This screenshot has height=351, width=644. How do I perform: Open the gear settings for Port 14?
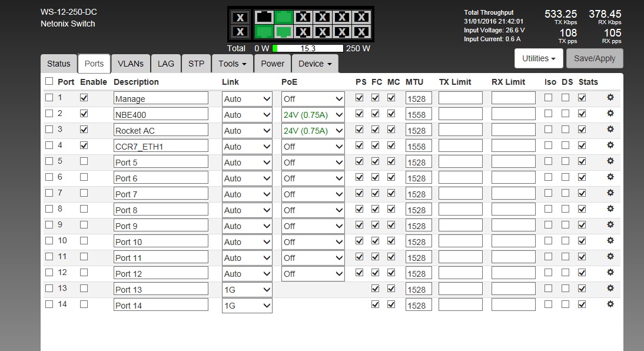tap(610, 304)
